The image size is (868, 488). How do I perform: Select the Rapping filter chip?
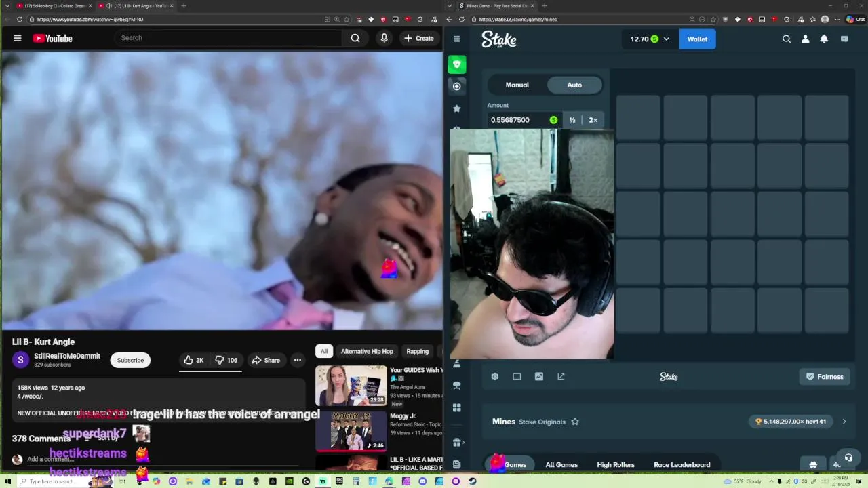(x=417, y=351)
